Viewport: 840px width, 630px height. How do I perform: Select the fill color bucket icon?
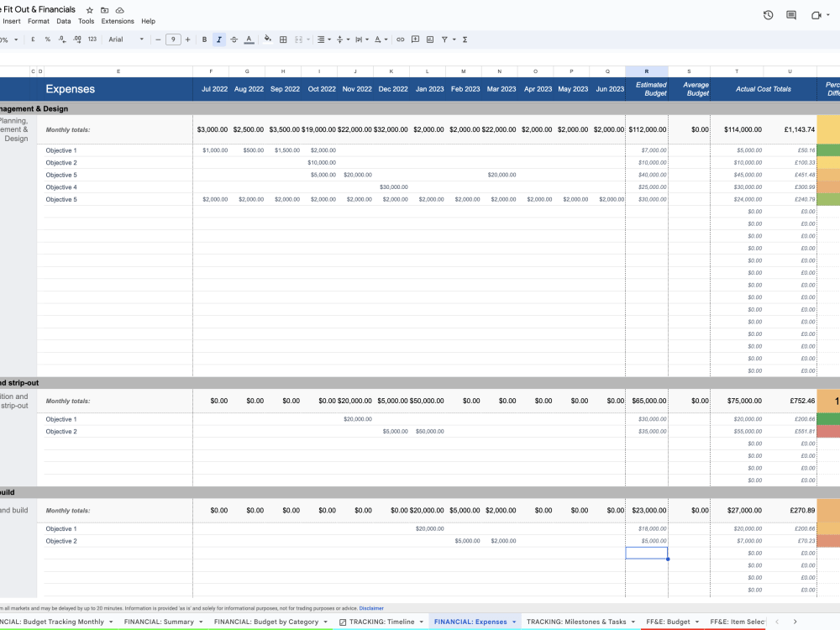coord(266,39)
